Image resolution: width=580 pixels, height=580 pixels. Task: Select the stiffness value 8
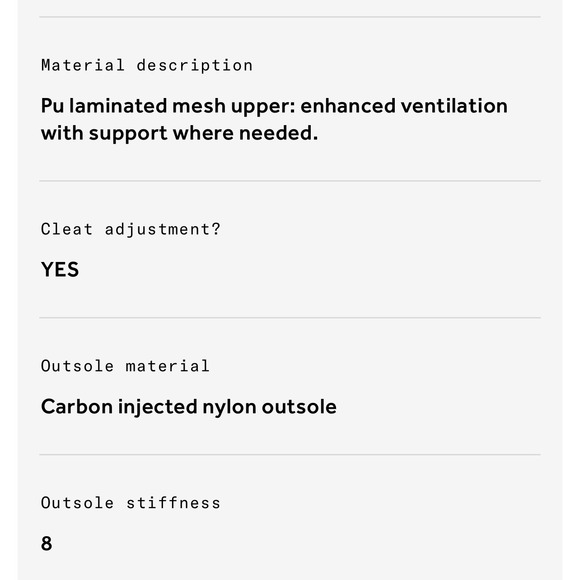click(x=46, y=543)
